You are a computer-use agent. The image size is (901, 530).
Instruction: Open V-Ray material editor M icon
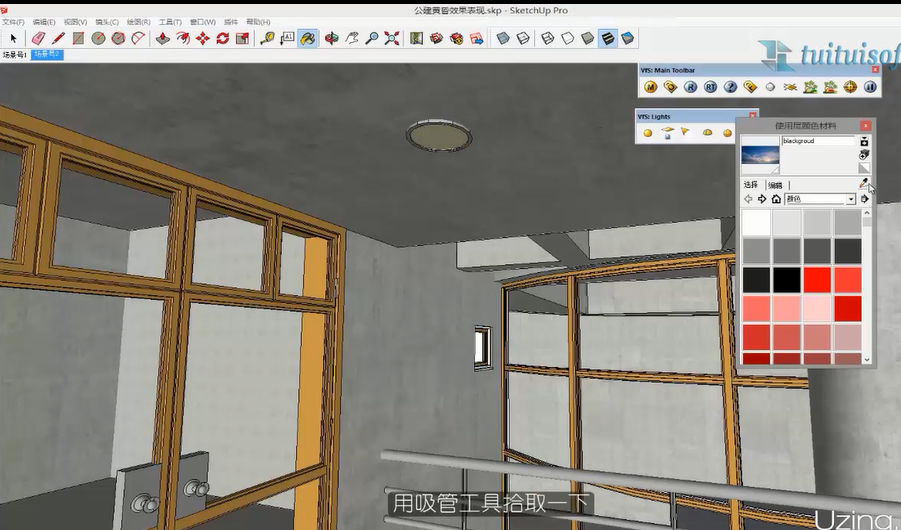[650, 87]
